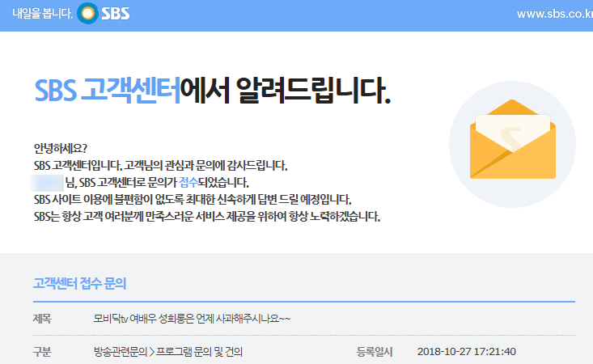Screen dimensions: 593x364
Task: Click the line 'SBS 고객센터입니다. 고객님의 관심과...'
Action: point(161,166)
